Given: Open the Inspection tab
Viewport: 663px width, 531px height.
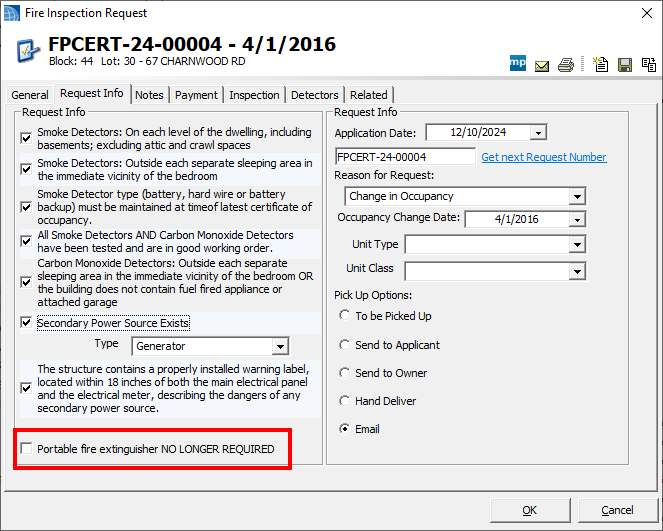Looking at the screenshot, I should point(254,95).
